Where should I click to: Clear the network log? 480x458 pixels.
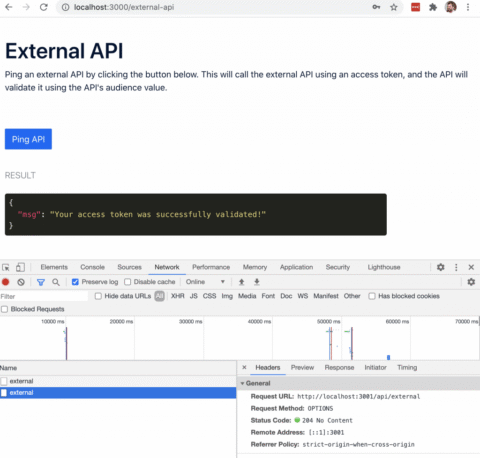coord(21,282)
